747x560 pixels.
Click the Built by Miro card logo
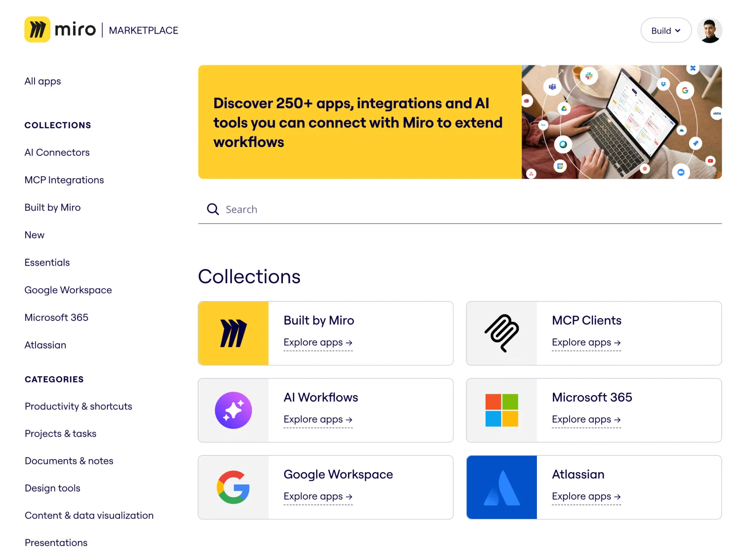coord(233,333)
